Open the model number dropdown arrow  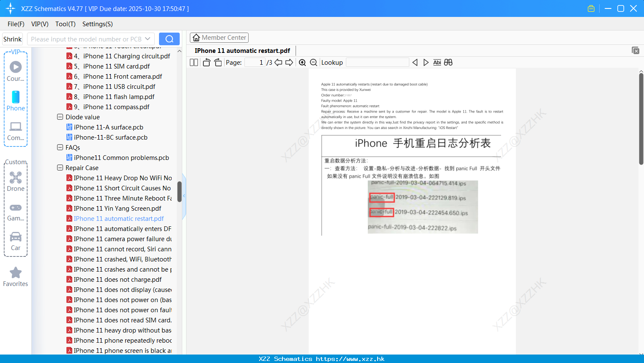coord(148,39)
